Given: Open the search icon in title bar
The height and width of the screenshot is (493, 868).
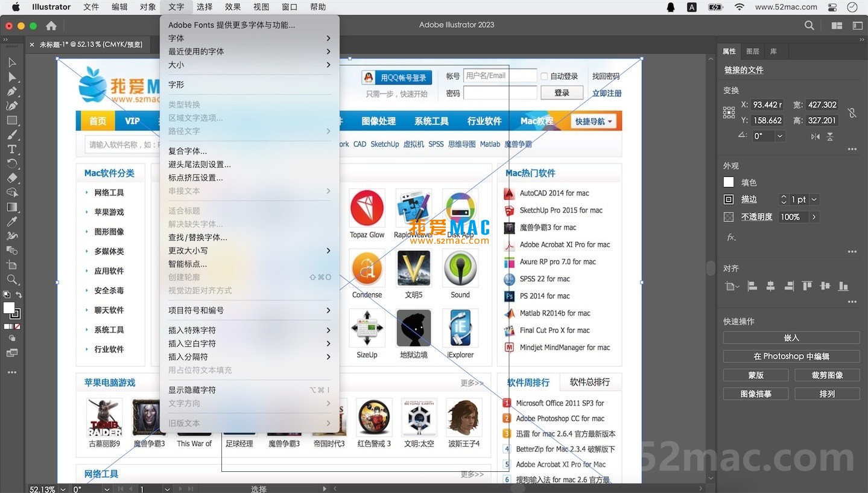Looking at the screenshot, I should tap(809, 25).
